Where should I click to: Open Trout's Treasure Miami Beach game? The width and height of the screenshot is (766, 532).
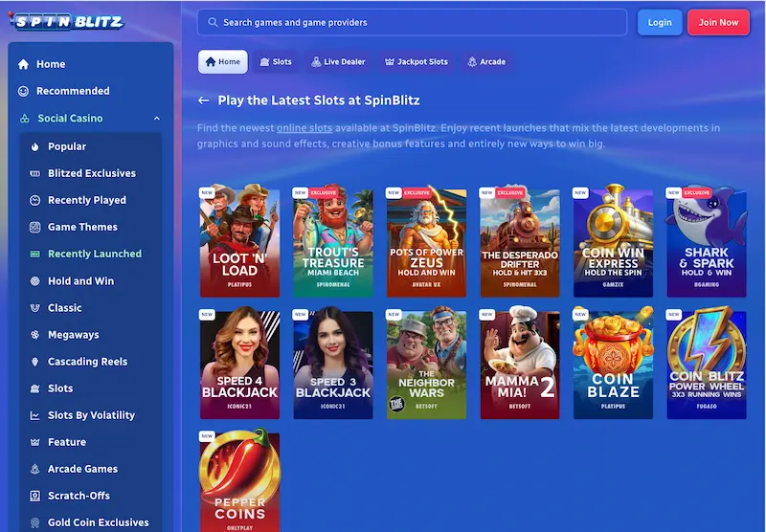[x=333, y=241]
